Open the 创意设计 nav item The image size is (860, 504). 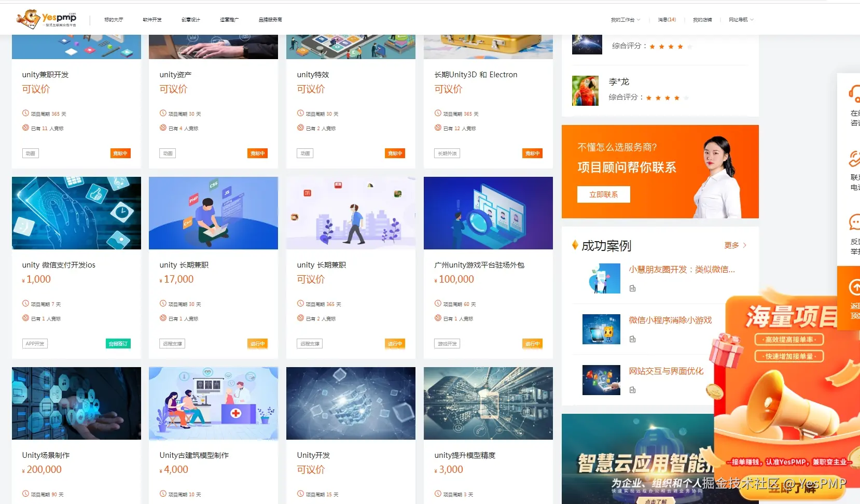[x=190, y=20]
